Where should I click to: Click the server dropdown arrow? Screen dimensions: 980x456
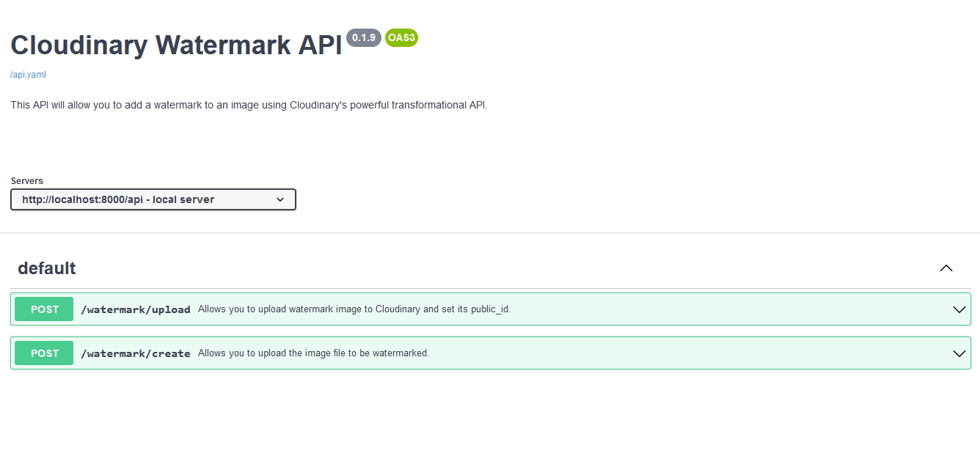(x=280, y=199)
